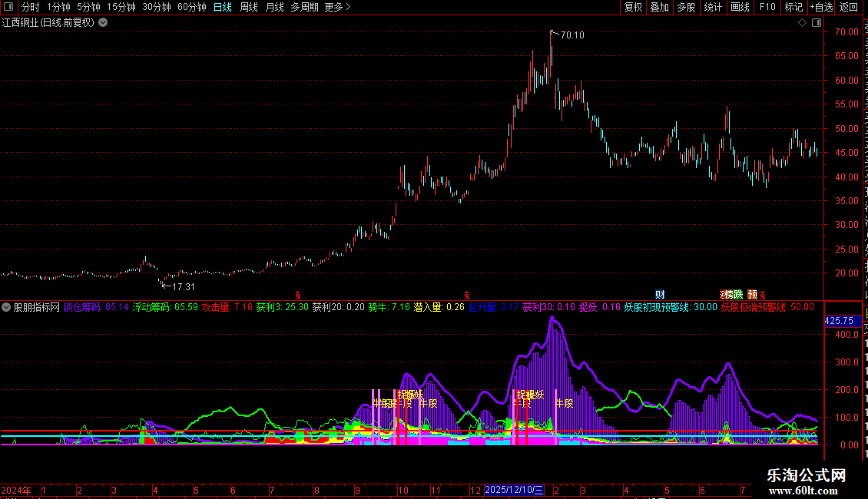The width and height of the screenshot is (868, 499).
Task: Click the 预 forecast marker icon
Action: 752,295
